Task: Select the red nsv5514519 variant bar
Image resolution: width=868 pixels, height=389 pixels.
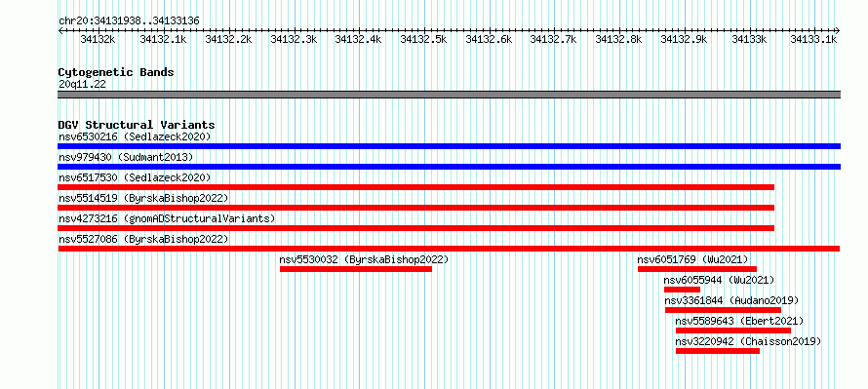Action: click(x=415, y=208)
